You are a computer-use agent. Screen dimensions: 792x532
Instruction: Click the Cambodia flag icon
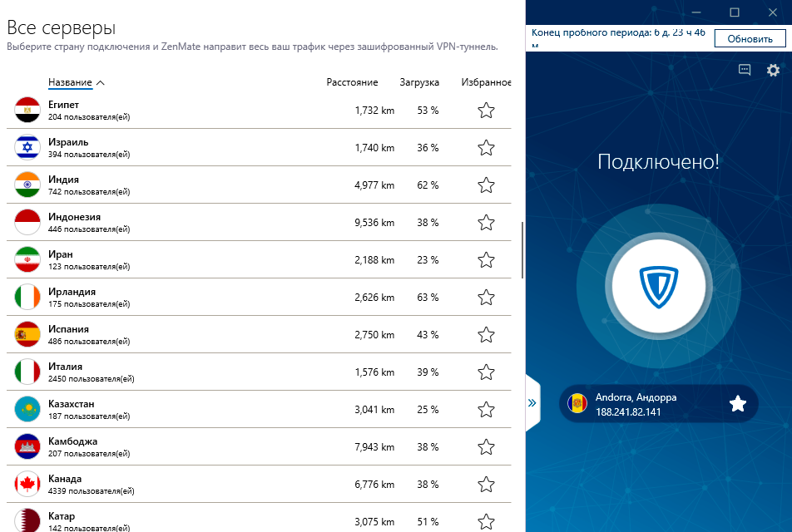point(27,446)
